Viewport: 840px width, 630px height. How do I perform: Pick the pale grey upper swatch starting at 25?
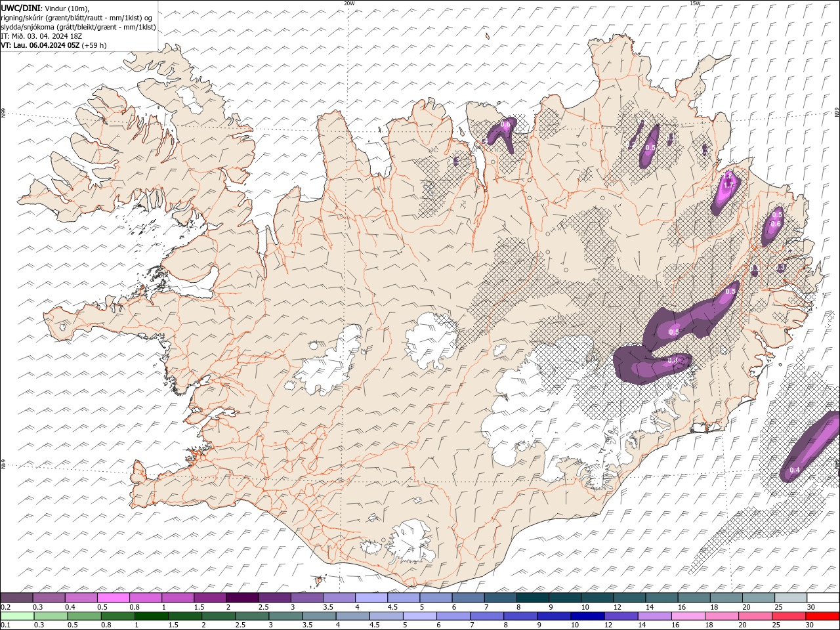click(790, 598)
